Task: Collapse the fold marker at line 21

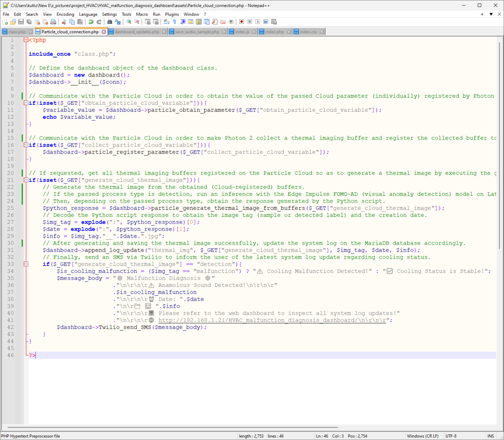Action: coord(26,180)
